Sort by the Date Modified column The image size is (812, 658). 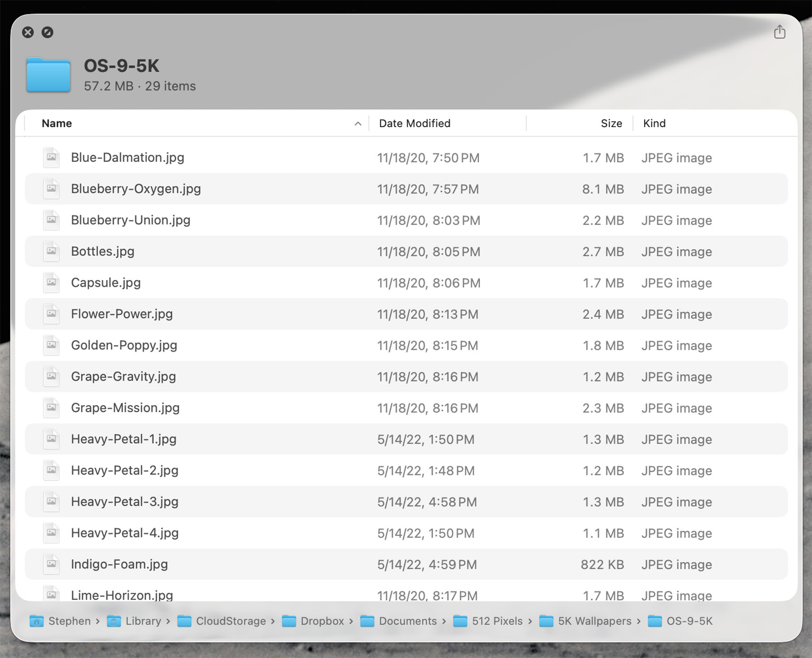[414, 124]
